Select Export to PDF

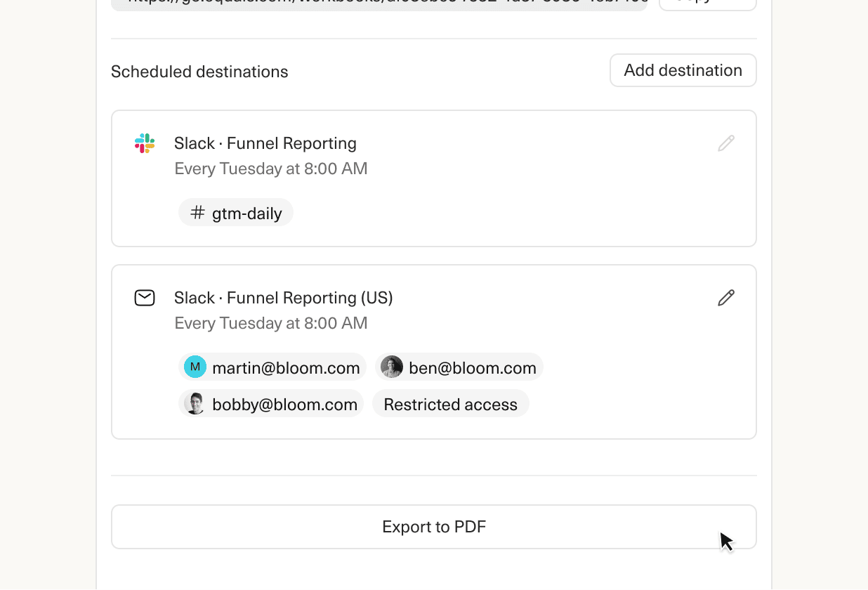pos(433,526)
